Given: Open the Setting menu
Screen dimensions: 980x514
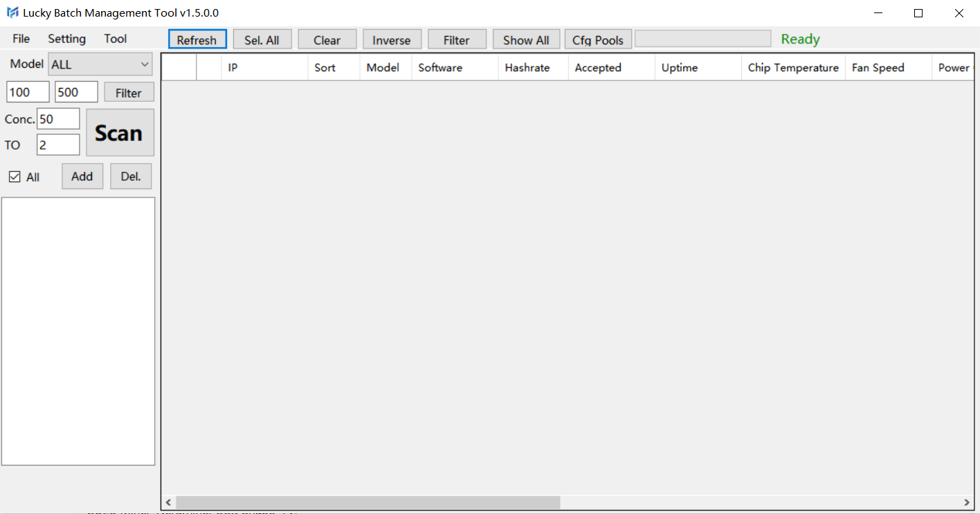Looking at the screenshot, I should pos(66,39).
